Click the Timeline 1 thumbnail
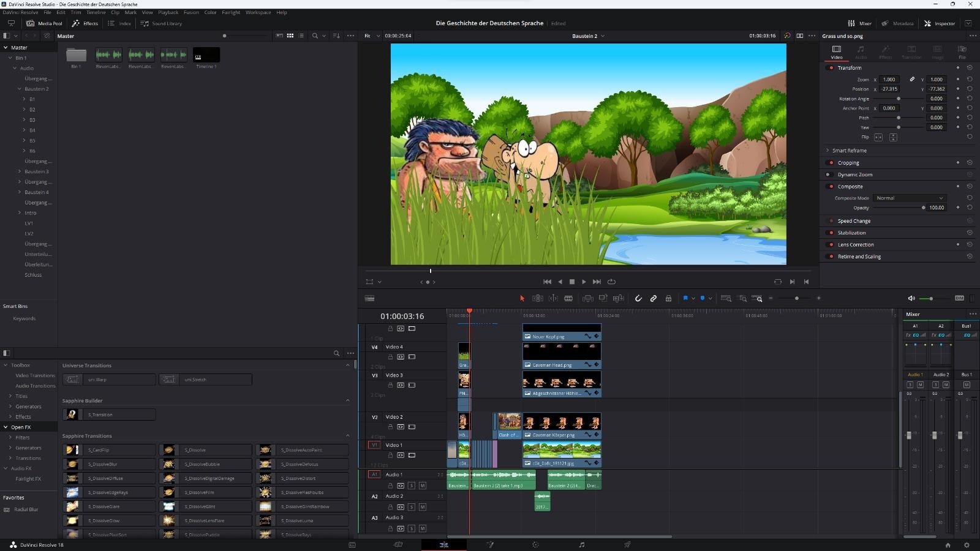Image resolution: width=980 pixels, height=551 pixels. tap(206, 55)
